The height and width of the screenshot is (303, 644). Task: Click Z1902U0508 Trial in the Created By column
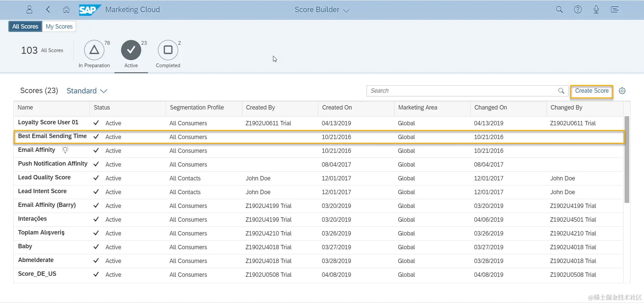click(x=268, y=275)
